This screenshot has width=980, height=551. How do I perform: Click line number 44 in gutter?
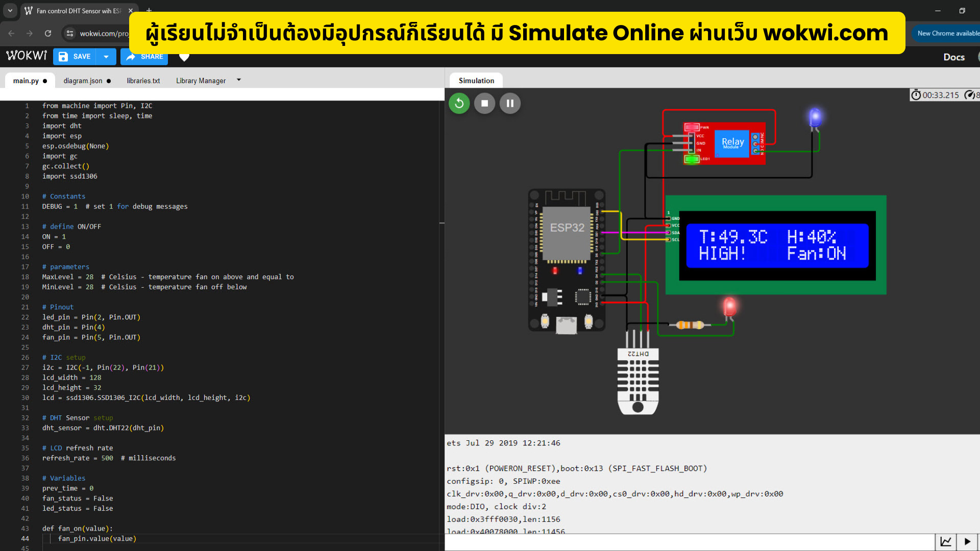coord(25,539)
